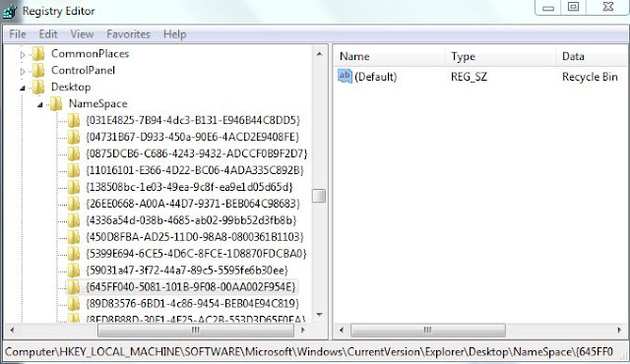Click folder icon of {0875DCB6-C686-4243-9432-ADCCF0B9F2D7}
Screen dimensions: 630x364
(x=74, y=153)
